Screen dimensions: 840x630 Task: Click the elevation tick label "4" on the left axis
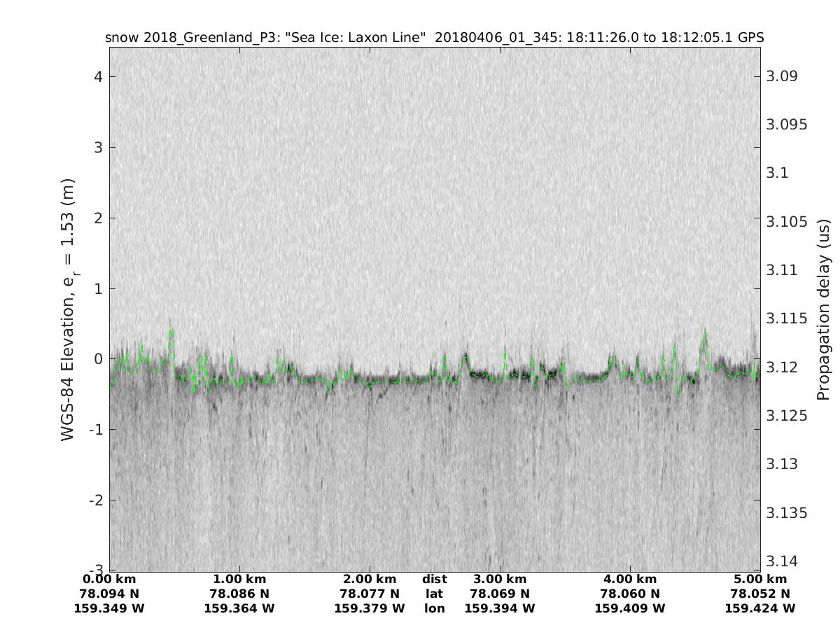tap(99, 76)
